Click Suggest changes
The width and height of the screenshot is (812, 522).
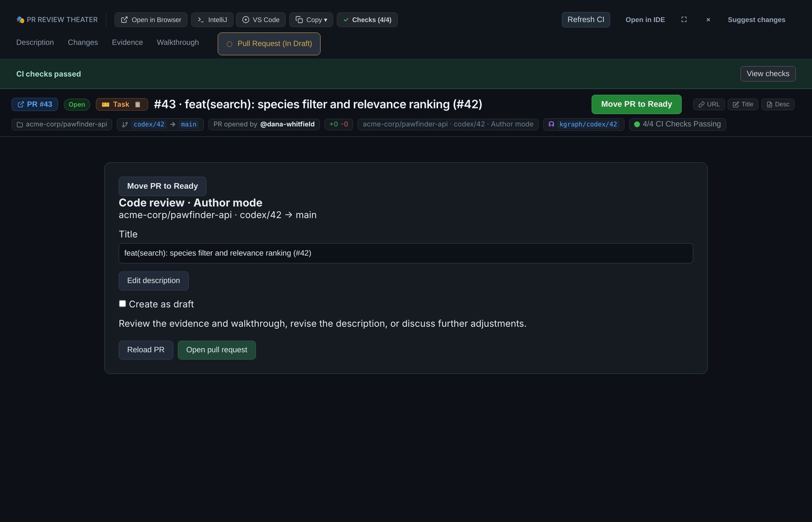pyautogui.click(x=756, y=20)
